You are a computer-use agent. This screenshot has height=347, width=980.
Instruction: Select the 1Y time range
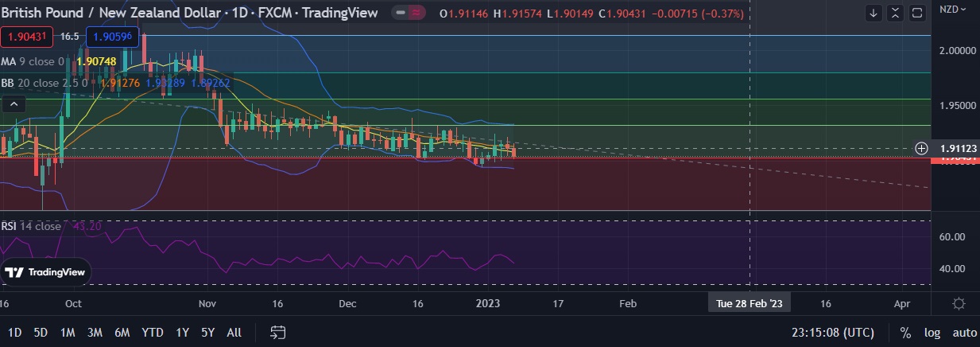pos(183,332)
